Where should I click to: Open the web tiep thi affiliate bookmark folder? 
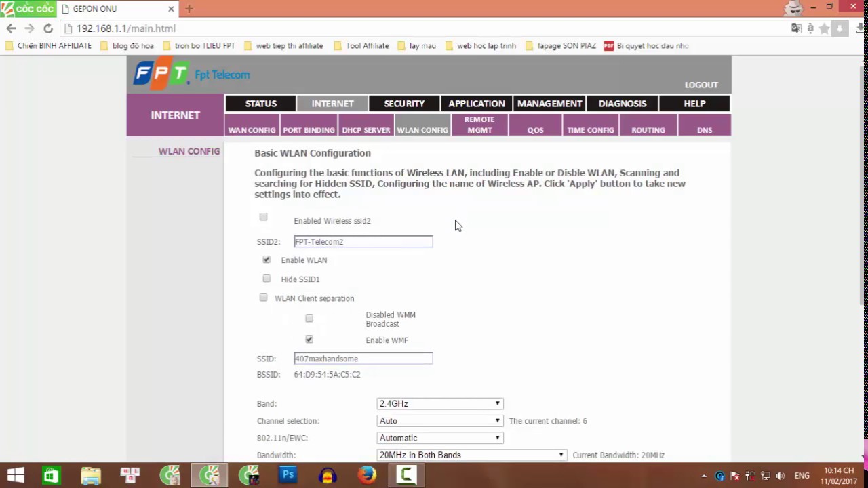click(283, 46)
